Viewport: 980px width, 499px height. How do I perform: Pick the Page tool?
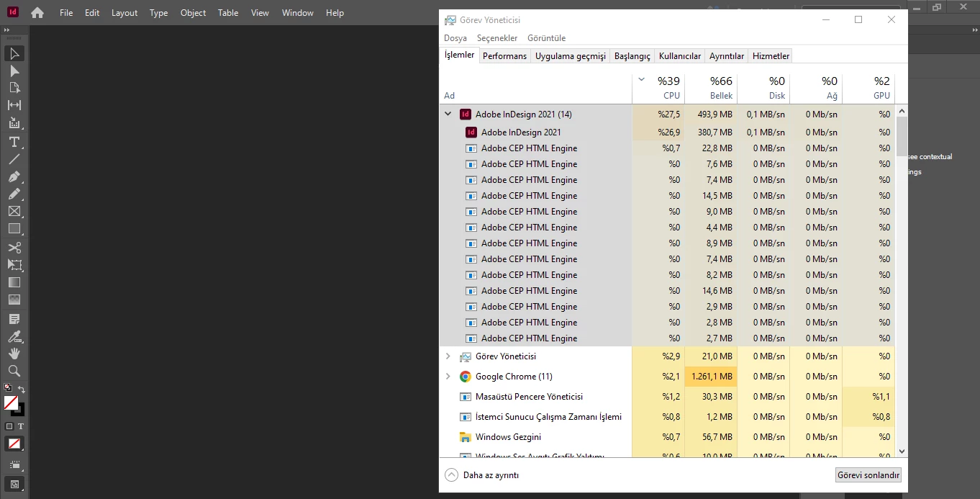tap(14, 88)
